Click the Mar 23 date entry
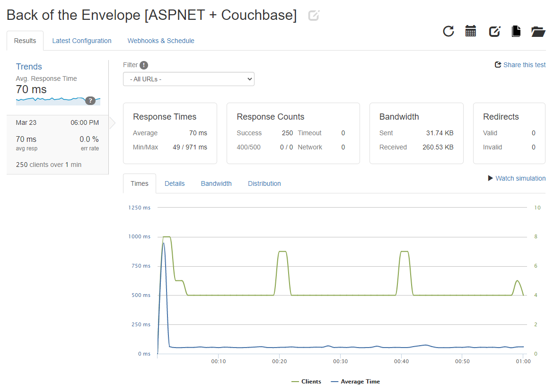 pos(26,122)
